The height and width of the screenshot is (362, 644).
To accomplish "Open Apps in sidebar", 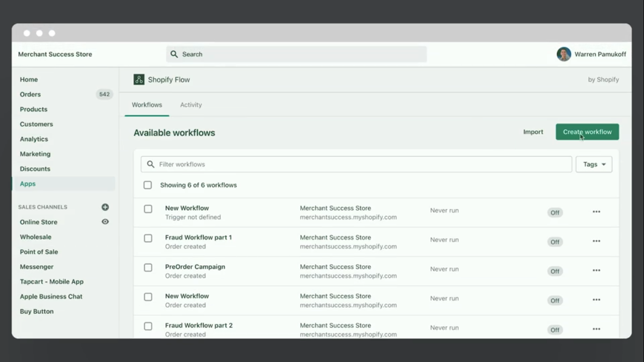I will click(x=65, y=184).
